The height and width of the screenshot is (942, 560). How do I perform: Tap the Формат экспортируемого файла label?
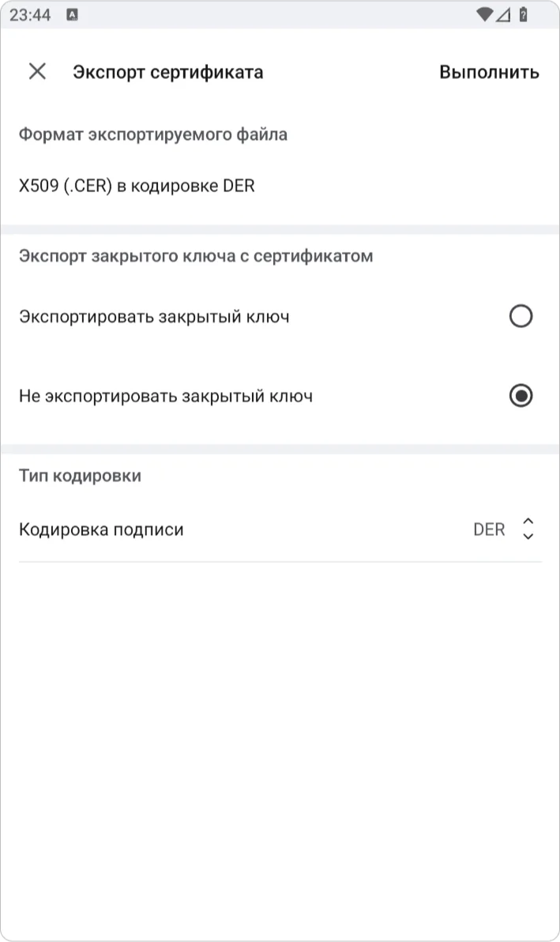(153, 134)
